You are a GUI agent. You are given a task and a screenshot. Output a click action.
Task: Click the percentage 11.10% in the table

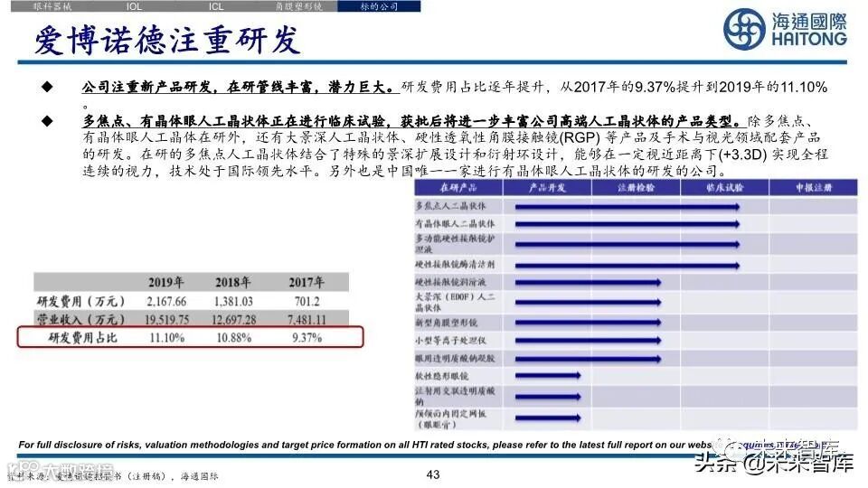pos(166,337)
